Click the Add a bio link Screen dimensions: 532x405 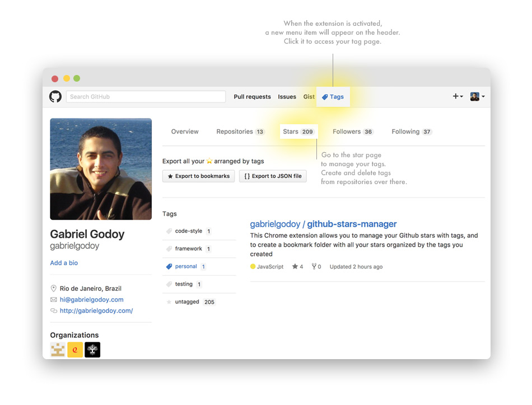63,262
